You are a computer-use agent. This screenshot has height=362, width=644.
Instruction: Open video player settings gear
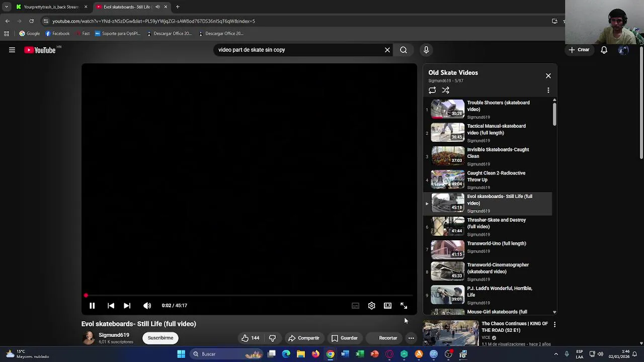pos(371,306)
